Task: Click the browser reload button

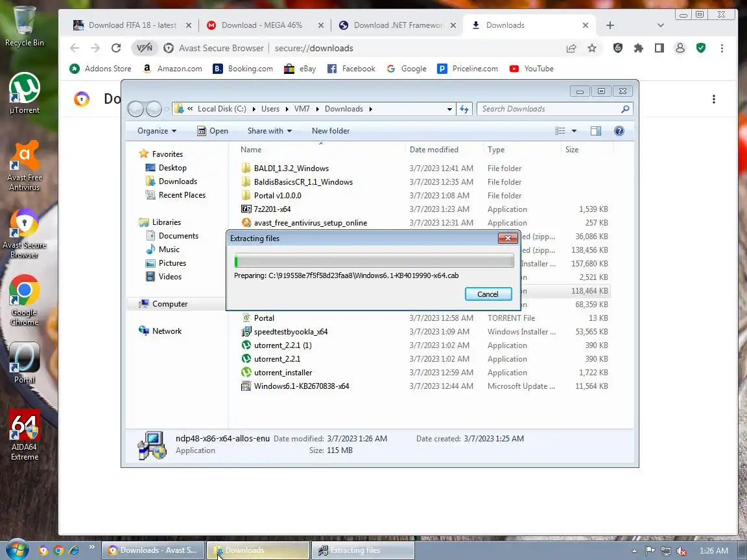Action: [116, 48]
